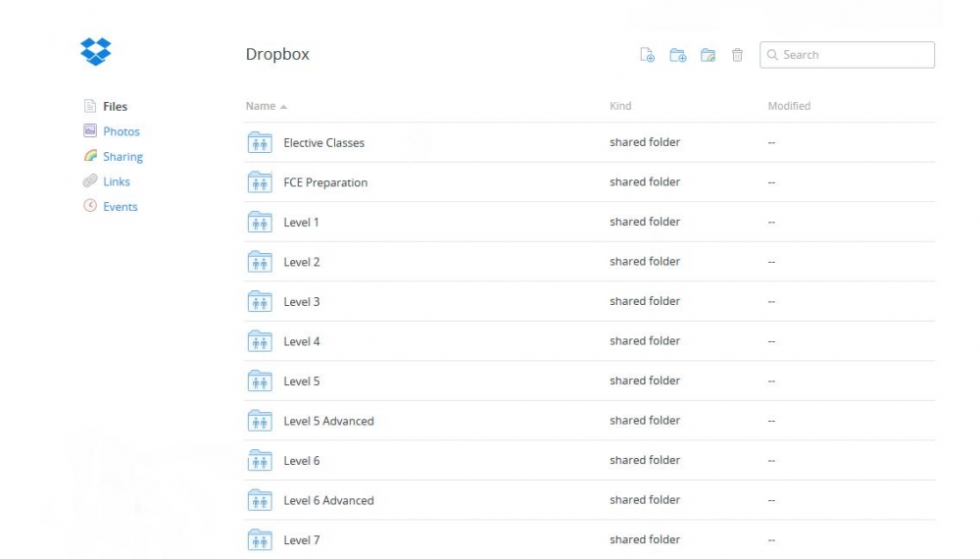Navigate to Links in sidebar
This screenshot has width=980, height=559.
(116, 181)
